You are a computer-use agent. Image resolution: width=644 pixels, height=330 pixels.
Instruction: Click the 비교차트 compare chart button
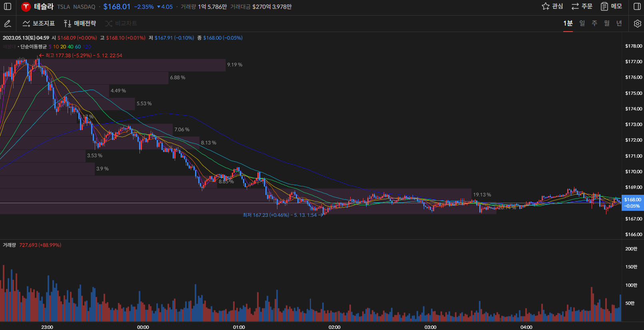click(121, 24)
